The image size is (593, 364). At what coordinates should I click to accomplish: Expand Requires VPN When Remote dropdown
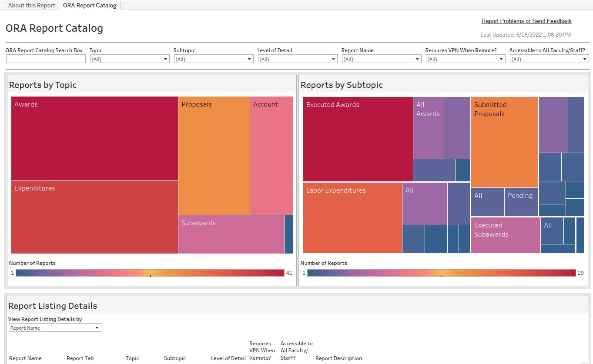point(466,59)
